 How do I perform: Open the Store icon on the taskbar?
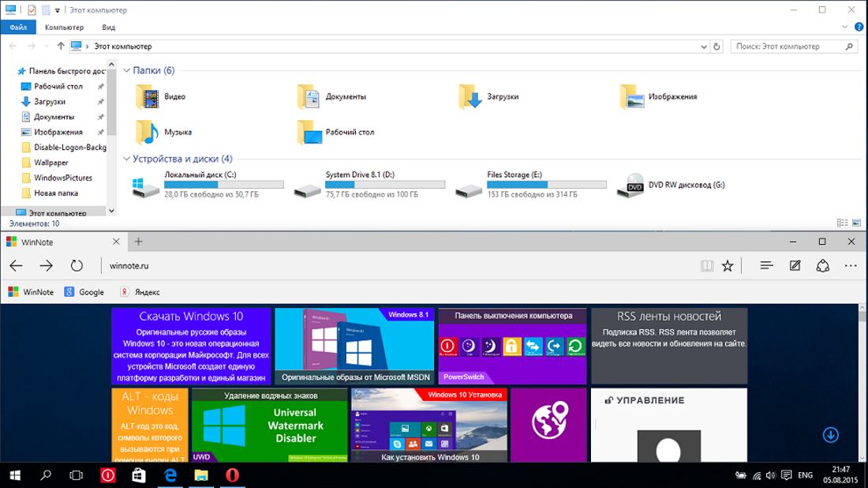tap(138, 475)
